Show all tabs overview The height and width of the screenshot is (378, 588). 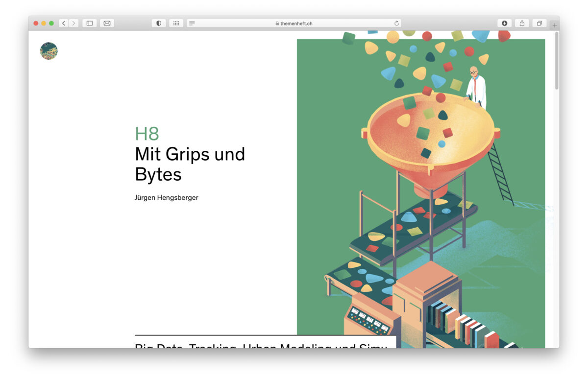coord(539,23)
